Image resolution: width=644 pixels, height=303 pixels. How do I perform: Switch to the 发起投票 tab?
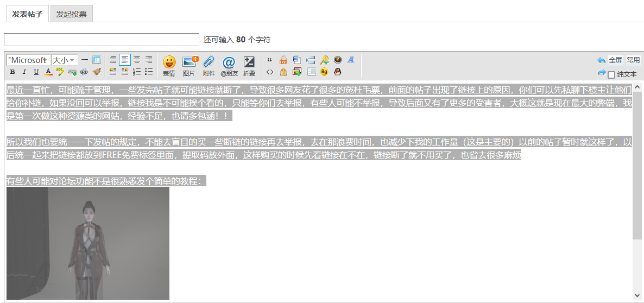pos(72,14)
